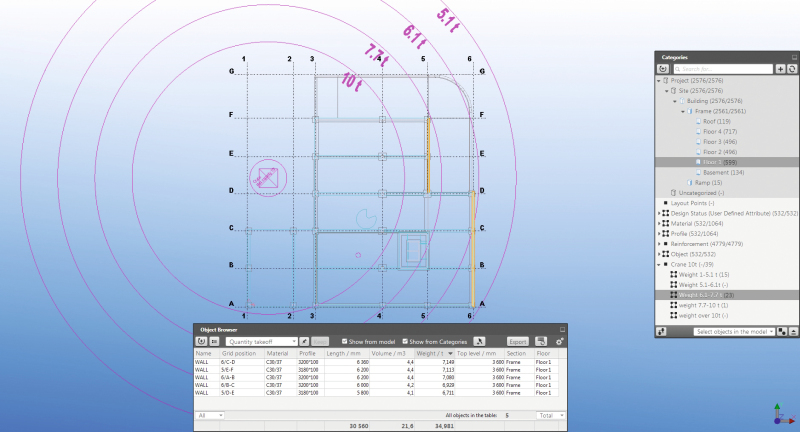Image resolution: width=800 pixels, height=432 pixels.
Task: Expand the Material category
Action: (x=659, y=223)
